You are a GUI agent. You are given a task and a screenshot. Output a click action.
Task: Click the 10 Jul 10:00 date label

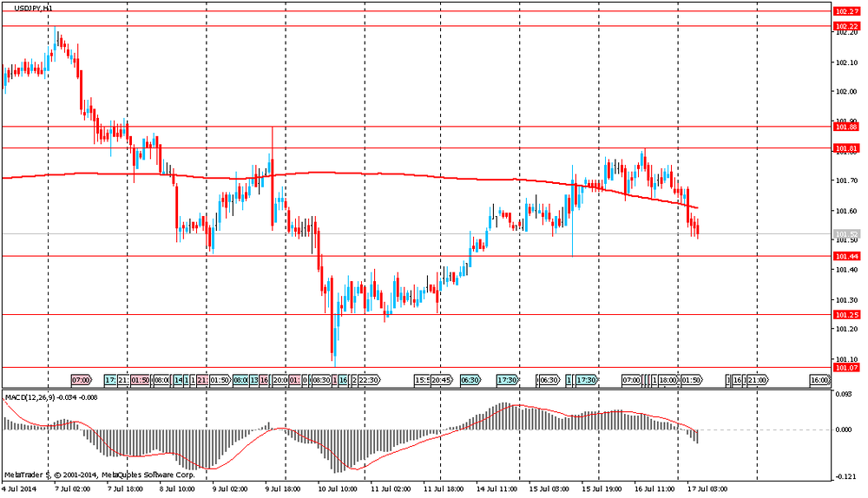(x=339, y=489)
